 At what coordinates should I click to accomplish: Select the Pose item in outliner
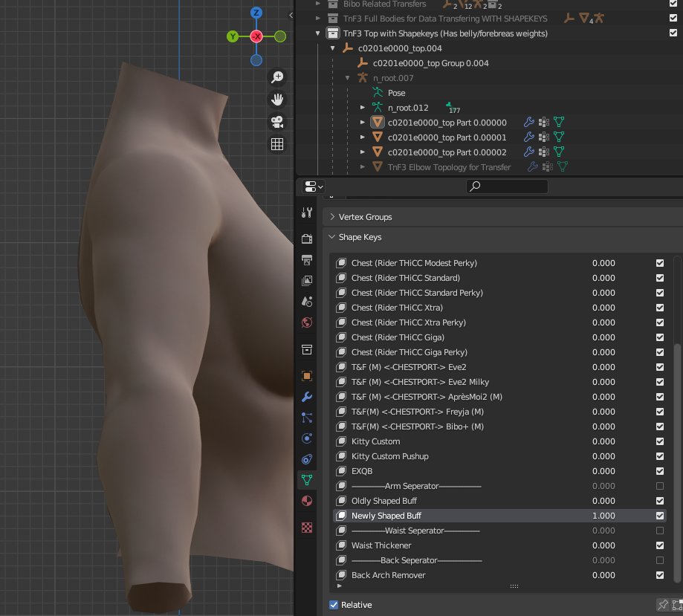coord(396,93)
